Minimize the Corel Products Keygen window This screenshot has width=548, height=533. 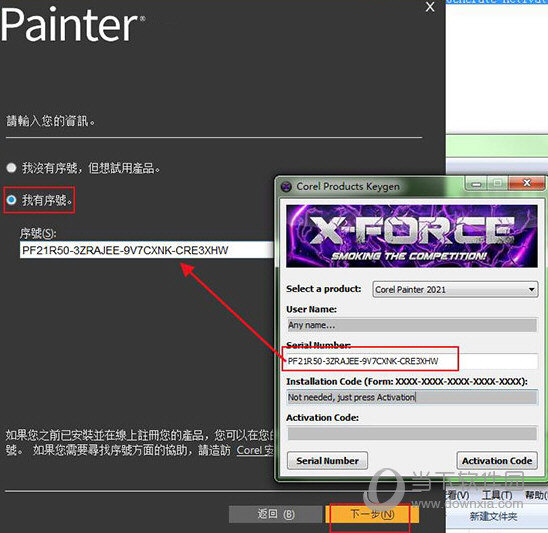(x=477, y=183)
